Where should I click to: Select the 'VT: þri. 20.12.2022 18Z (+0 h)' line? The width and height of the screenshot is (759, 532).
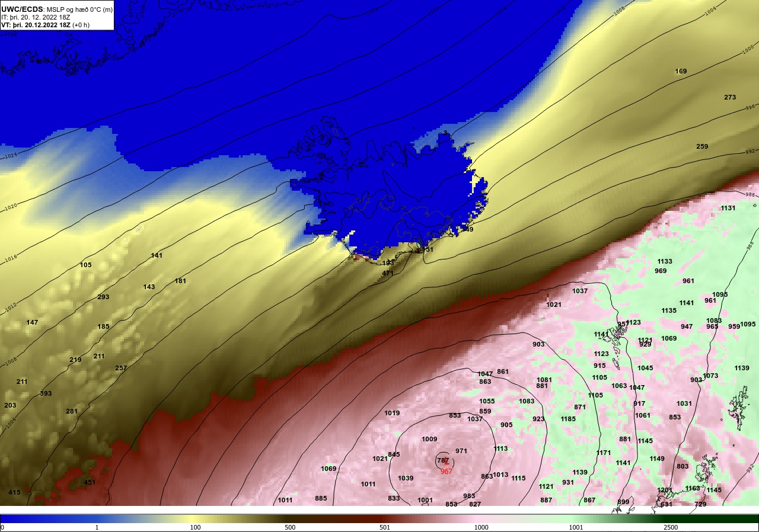click(45, 25)
